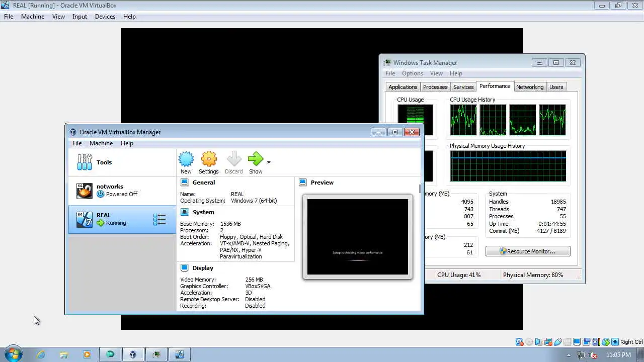Switch to Processes tab in Task Manager

pos(435,87)
